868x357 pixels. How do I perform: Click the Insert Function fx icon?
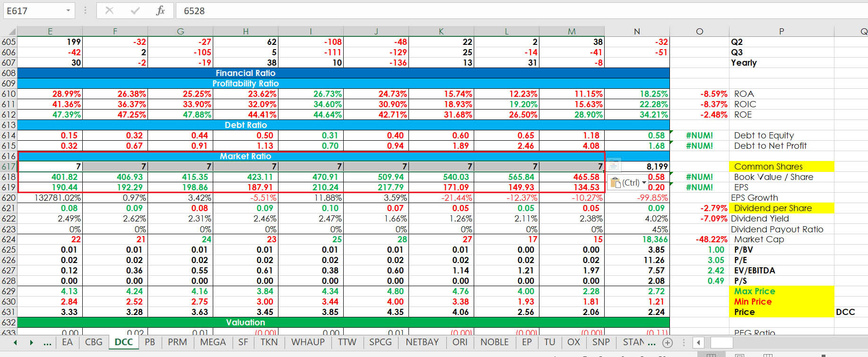point(160,10)
